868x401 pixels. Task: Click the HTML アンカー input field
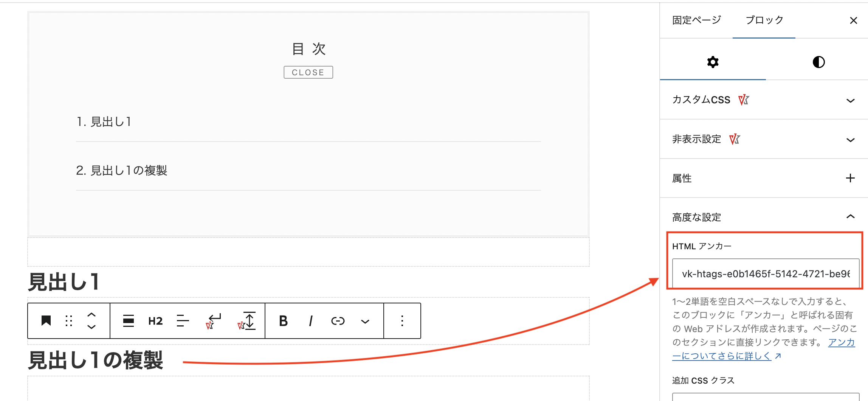[766, 274]
